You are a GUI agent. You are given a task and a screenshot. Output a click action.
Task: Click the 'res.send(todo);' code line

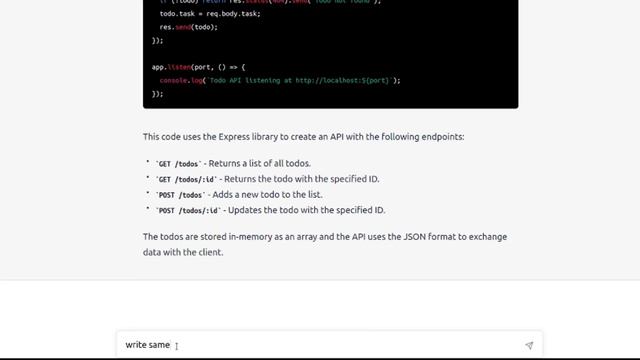(189, 27)
